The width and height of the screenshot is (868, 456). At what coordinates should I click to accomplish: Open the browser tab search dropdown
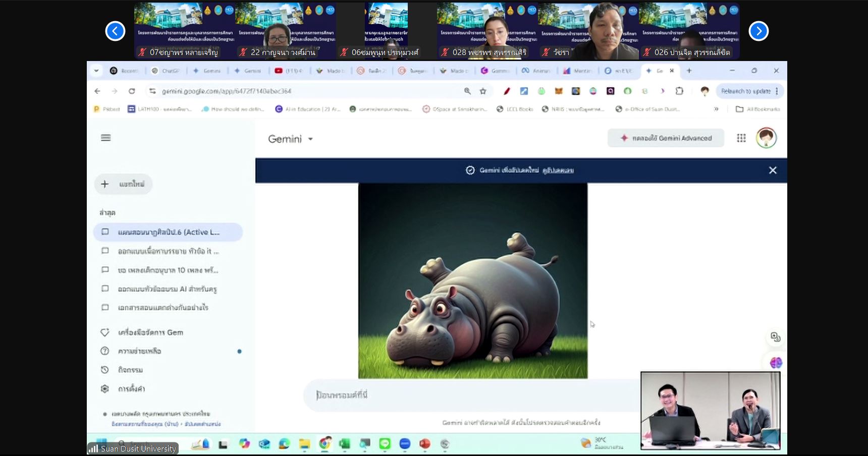[96, 71]
